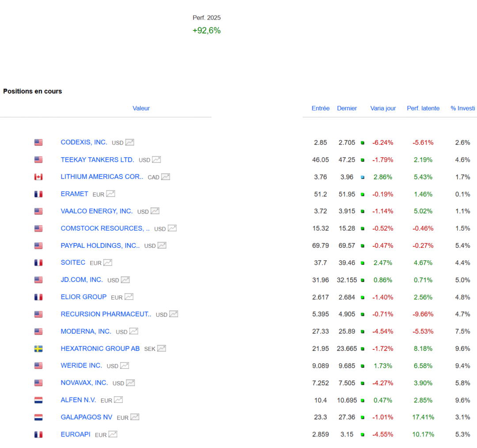The width and height of the screenshot is (477, 448).
Task: Sort by the Perf. latente column header
Action: [x=423, y=108]
